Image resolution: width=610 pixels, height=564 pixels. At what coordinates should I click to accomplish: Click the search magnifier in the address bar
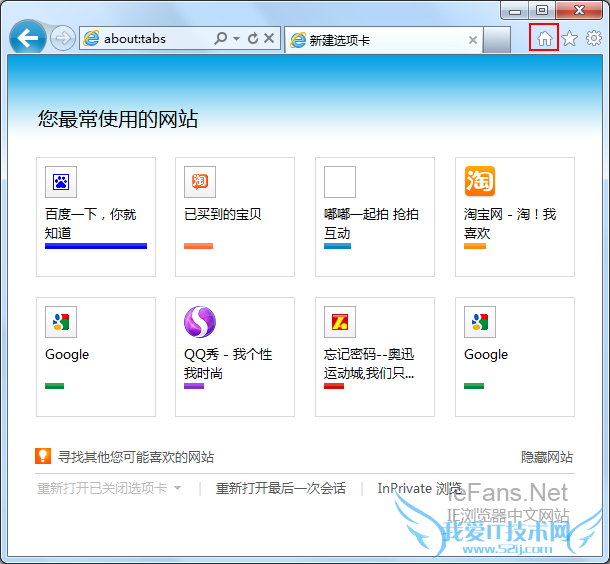[x=221, y=38]
